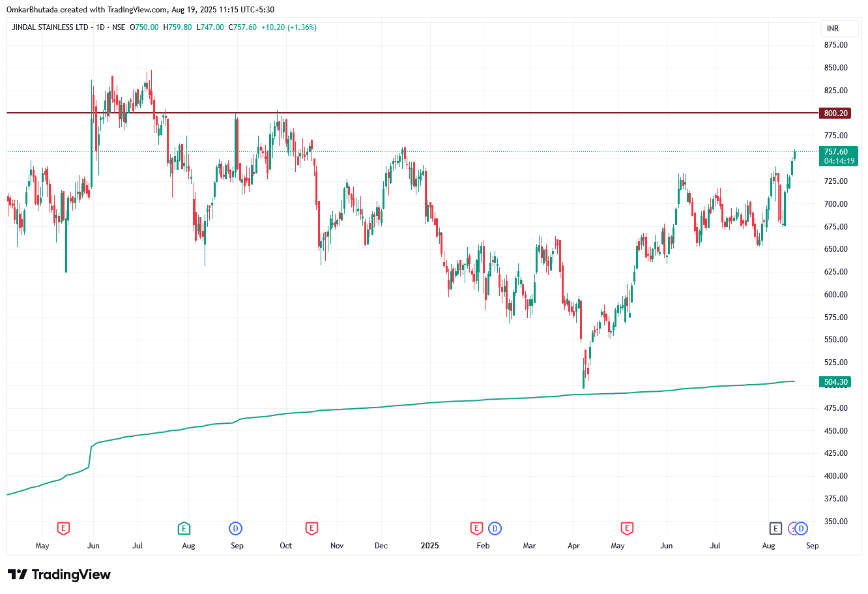The image size is (868, 594).
Task: Click the 875.00 price axis label
Action: click(836, 45)
